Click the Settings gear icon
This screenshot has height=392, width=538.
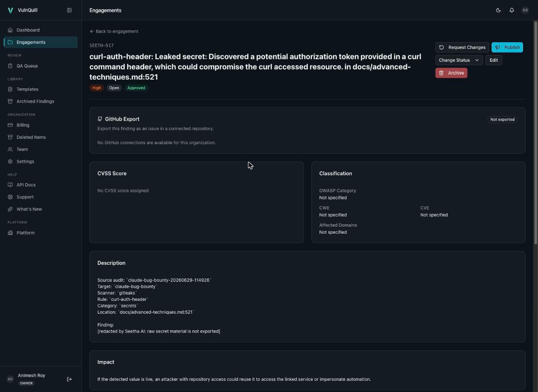click(x=10, y=162)
